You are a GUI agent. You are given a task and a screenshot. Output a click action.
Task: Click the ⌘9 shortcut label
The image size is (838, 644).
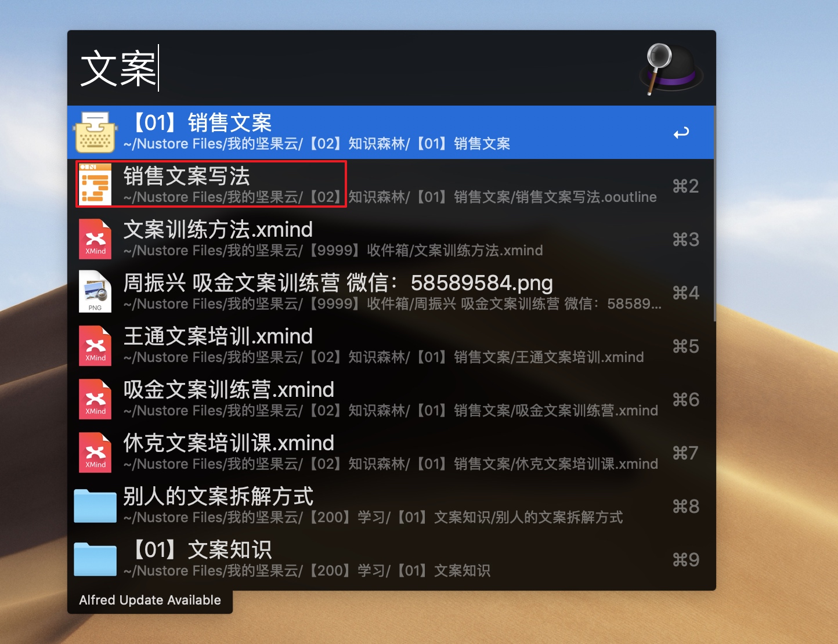click(686, 560)
